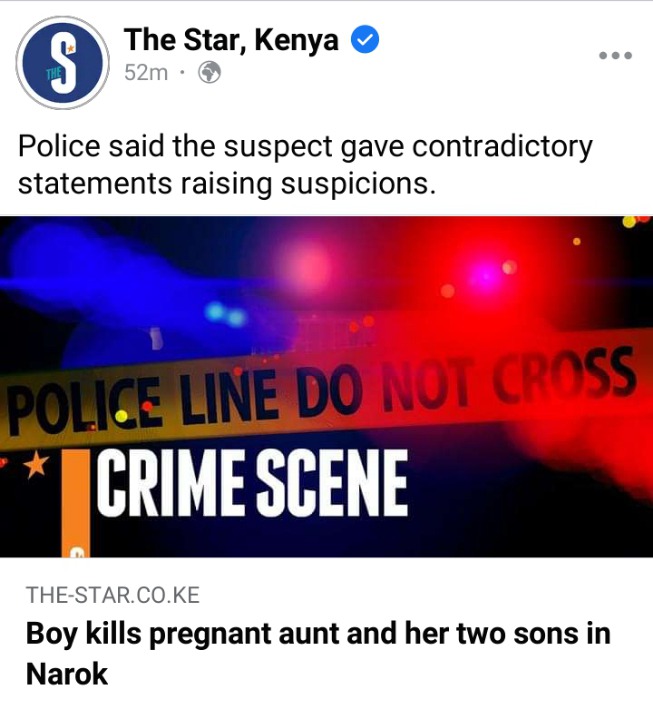653x707 pixels.
Task: Click the globe public-privacy icon
Action: click(x=210, y=72)
